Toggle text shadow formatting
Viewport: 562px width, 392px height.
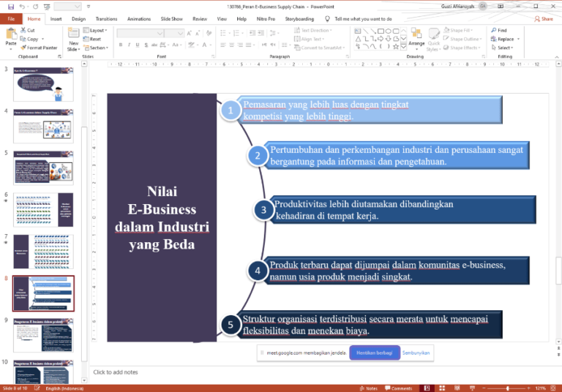click(x=146, y=45)
